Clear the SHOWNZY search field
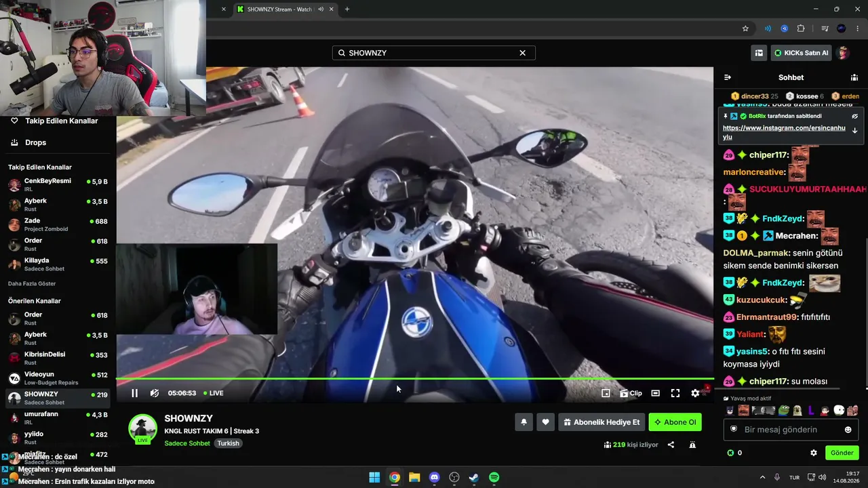This screenshot has width=868, height=488. coord(522,53)
